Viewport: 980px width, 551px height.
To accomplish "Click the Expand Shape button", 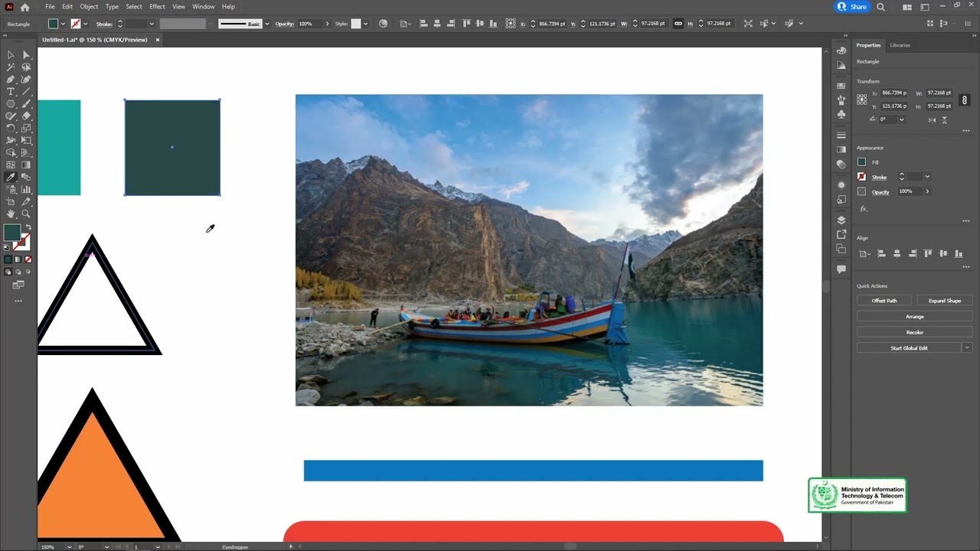I will 945,301.
